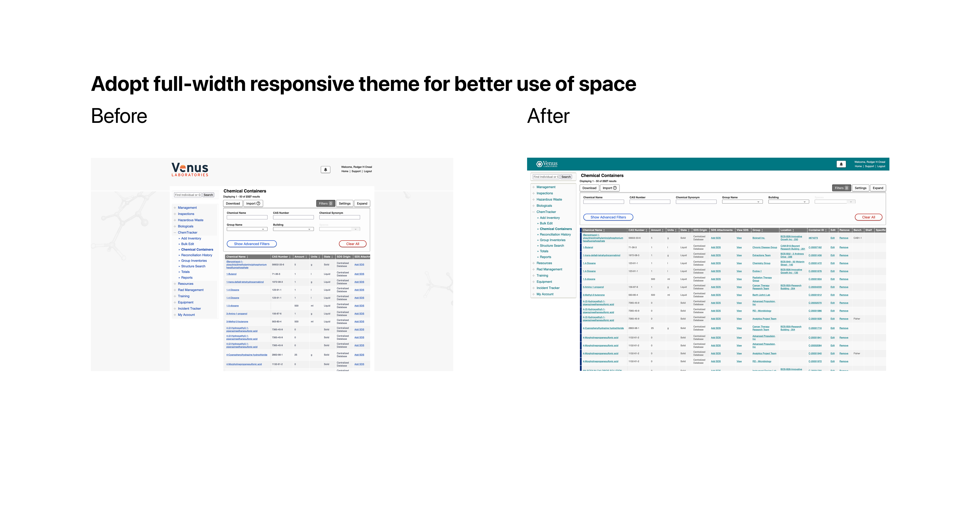Screen dimensions: 980x520
Task: Sort by Container ID column in After table
Action: (x=825, y=230)
